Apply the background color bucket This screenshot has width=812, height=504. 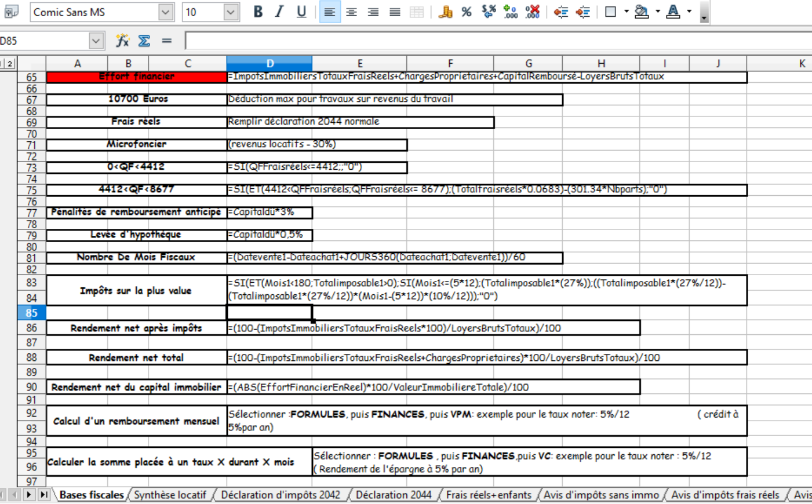click(x=642, y=12)
